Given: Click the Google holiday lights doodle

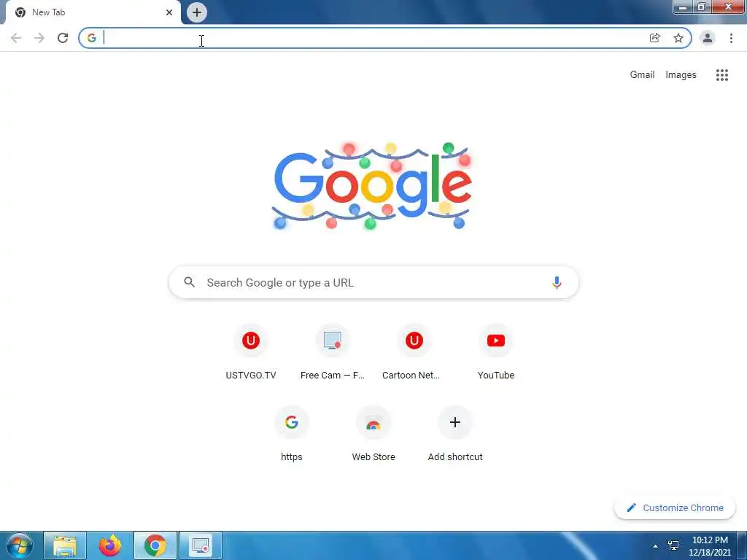Looking at the screenshot, I should tap(373, 186).
